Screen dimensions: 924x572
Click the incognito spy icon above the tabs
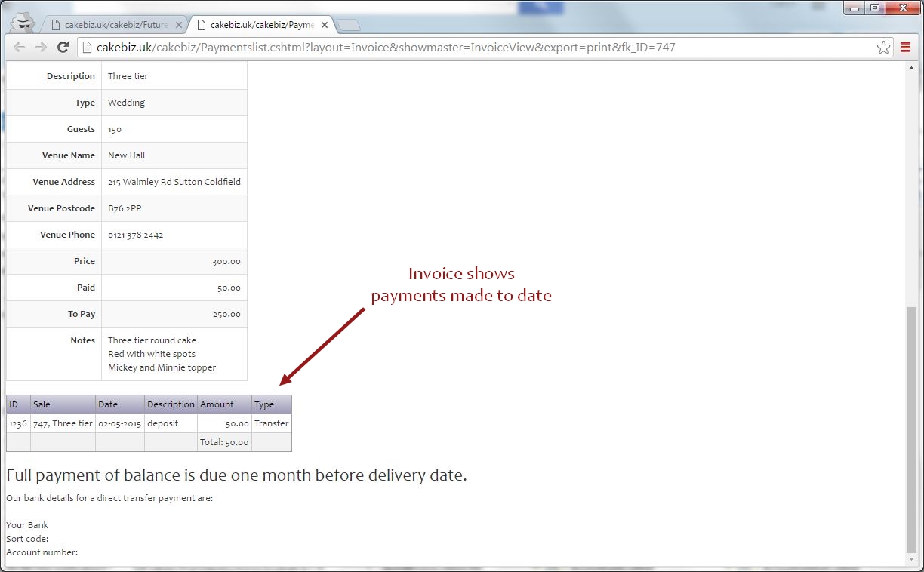[x=23, y=21]
